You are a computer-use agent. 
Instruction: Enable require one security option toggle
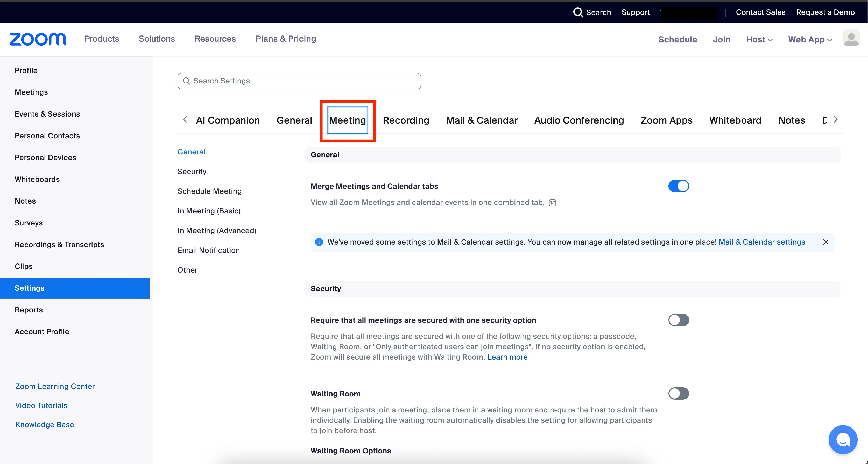pyautogui.click(x=678, y=320)
